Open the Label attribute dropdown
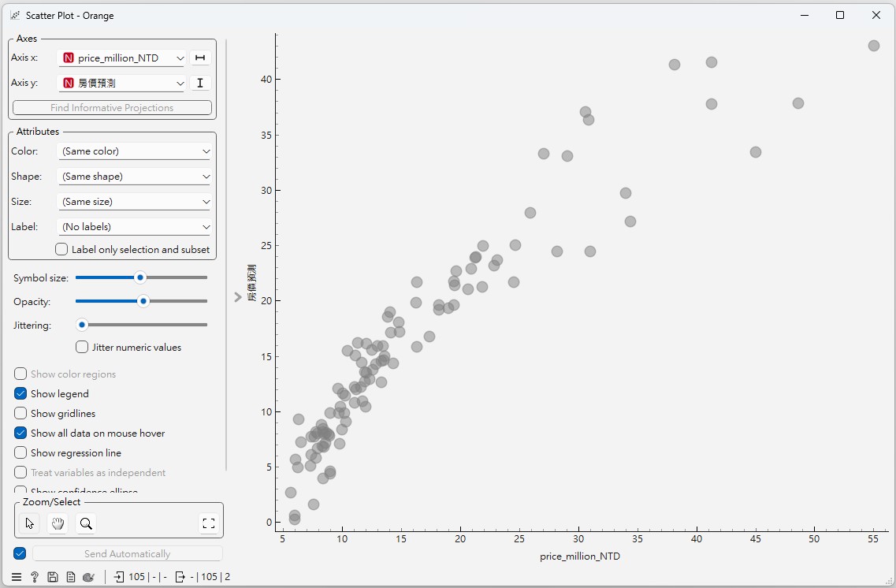Image resolution: width=896 pixels, height=588 pixels. click(x=135, y=227)
